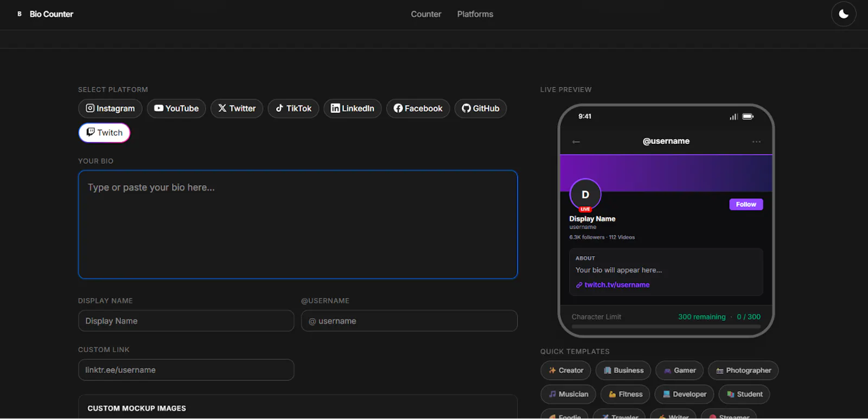Click the purple banner in the preview
Image resolution: width=868 pixels, height=419 pixels.
[x=666, y=173]
